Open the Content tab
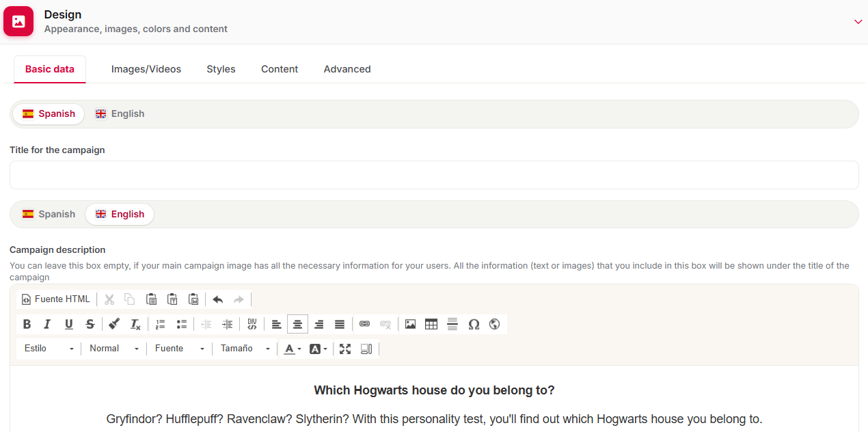 coord(280,69)
